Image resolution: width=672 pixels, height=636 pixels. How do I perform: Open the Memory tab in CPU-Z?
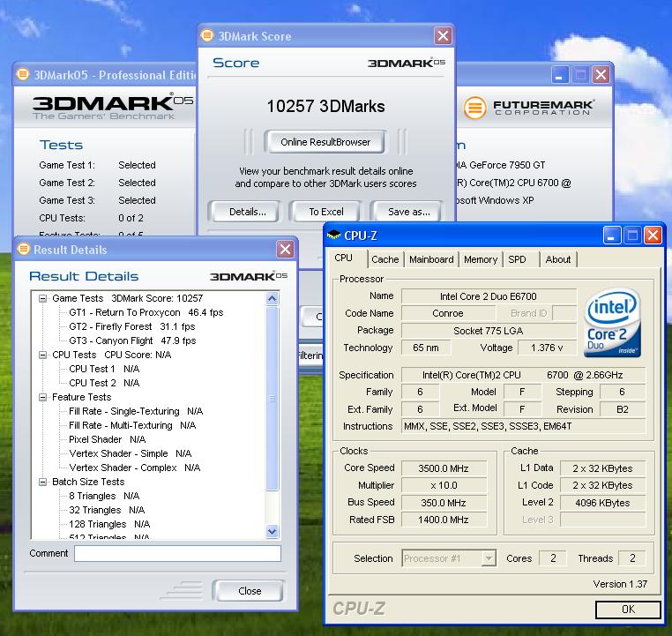481,259
